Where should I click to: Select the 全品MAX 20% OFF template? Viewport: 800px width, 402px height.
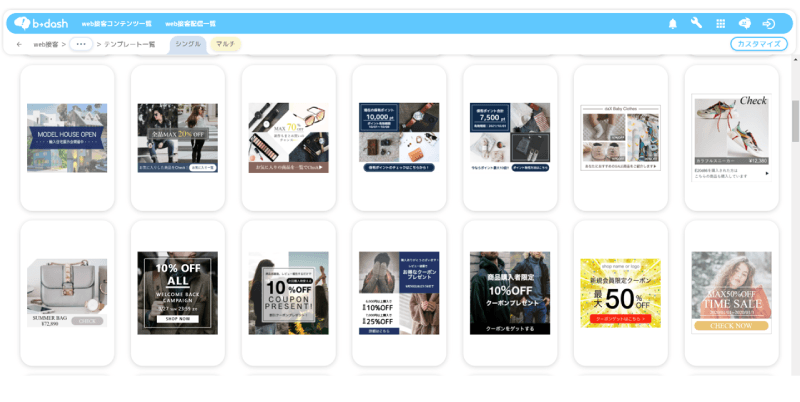pos(178,138)
